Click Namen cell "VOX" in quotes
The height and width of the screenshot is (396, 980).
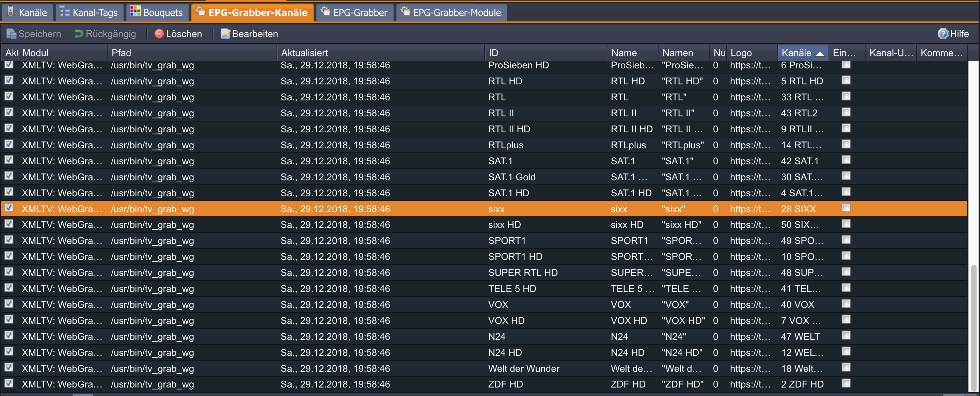coord(675,304)
